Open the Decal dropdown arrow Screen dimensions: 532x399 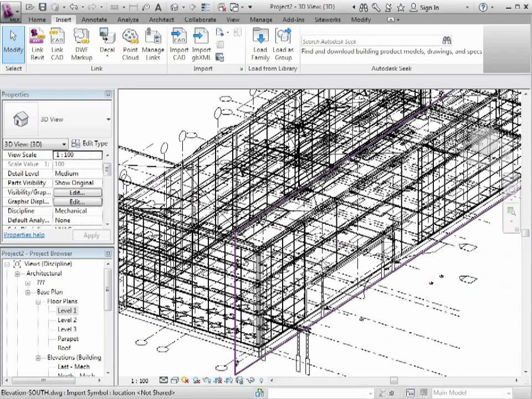tap(107, 56)
